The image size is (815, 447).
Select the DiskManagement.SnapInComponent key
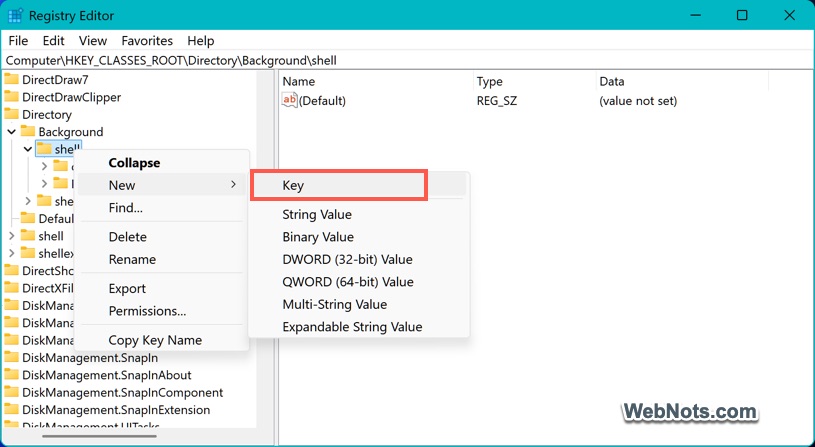coord(123,392)
